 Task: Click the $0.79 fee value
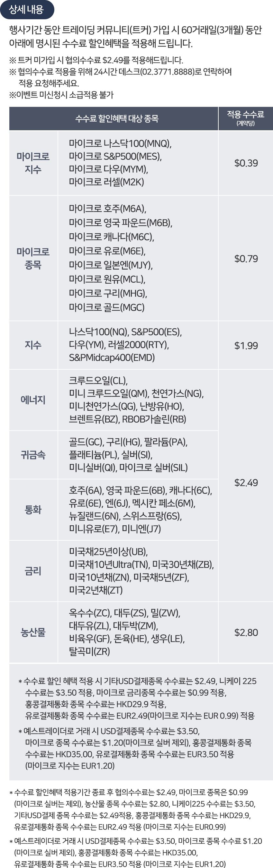[246, 259]
